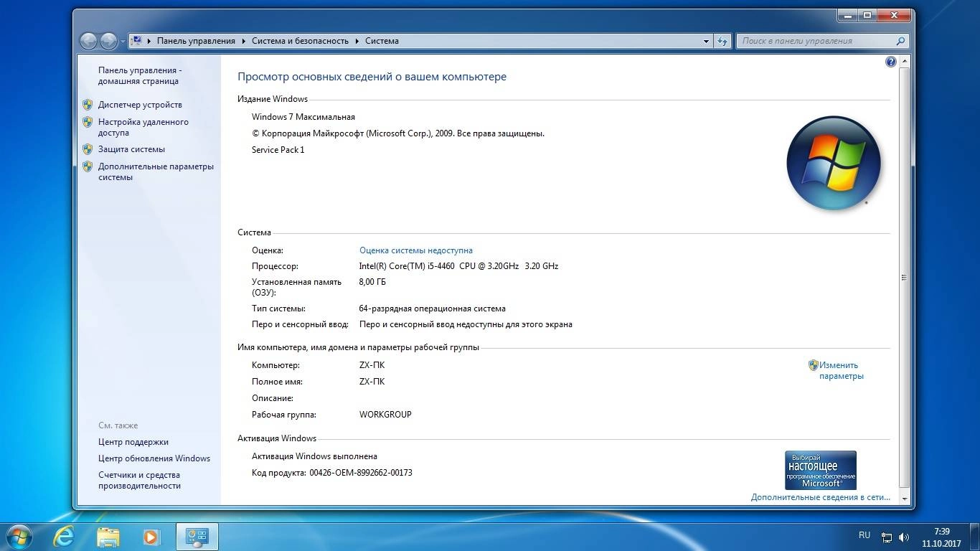Click Изменить параметры link
The image size is (980, 551).
click(841, 370)
